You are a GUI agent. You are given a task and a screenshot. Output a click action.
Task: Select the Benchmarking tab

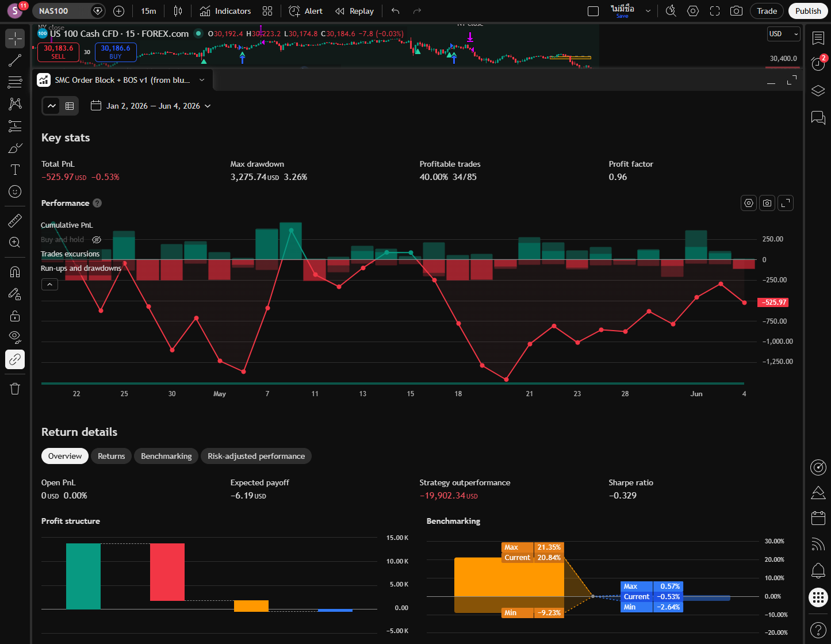click(166, 456)
